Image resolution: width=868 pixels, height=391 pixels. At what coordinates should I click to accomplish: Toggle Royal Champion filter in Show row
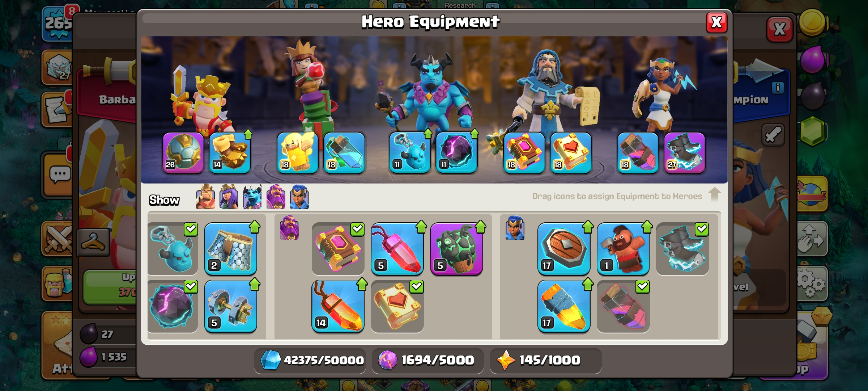click(x=299, y=197)
